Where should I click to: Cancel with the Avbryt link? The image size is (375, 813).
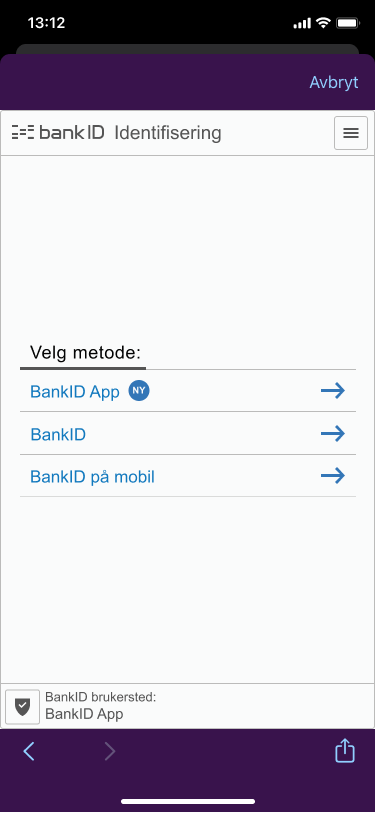(x=334, y=82)
